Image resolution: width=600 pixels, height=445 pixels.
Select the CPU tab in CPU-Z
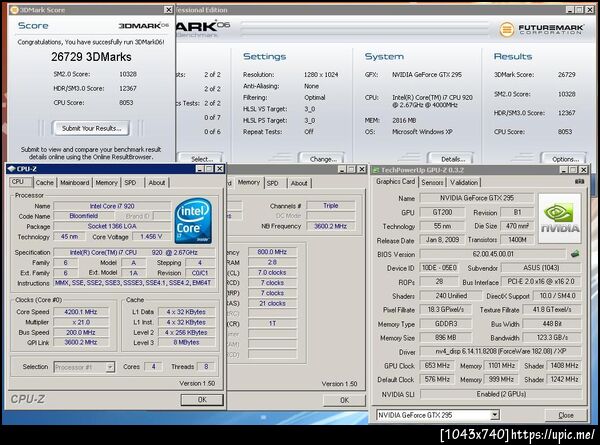pos(18,182)
